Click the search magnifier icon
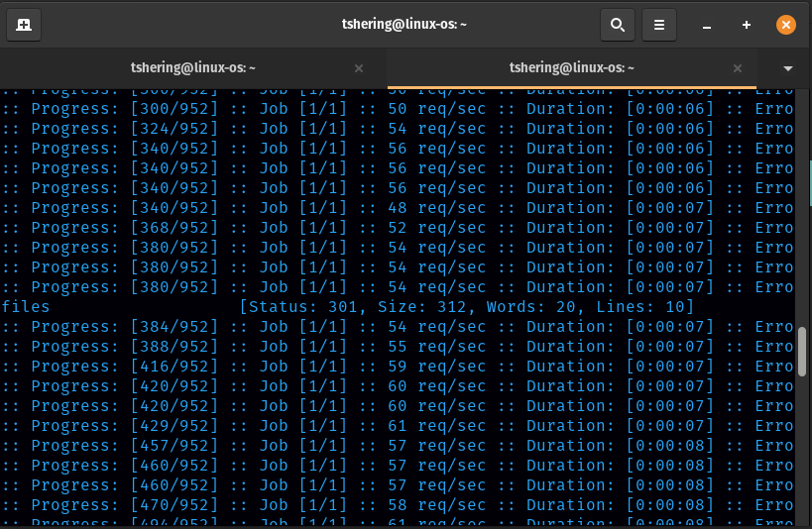 coord(617,25)
